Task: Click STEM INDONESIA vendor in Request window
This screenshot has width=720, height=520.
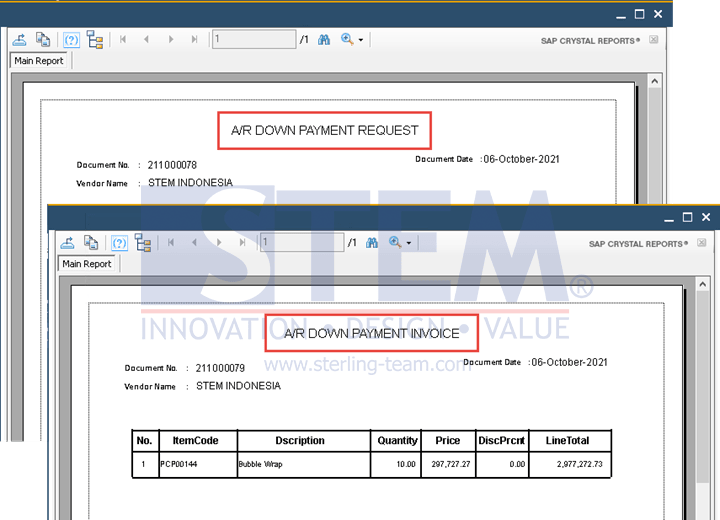Action: pos(190,183)
